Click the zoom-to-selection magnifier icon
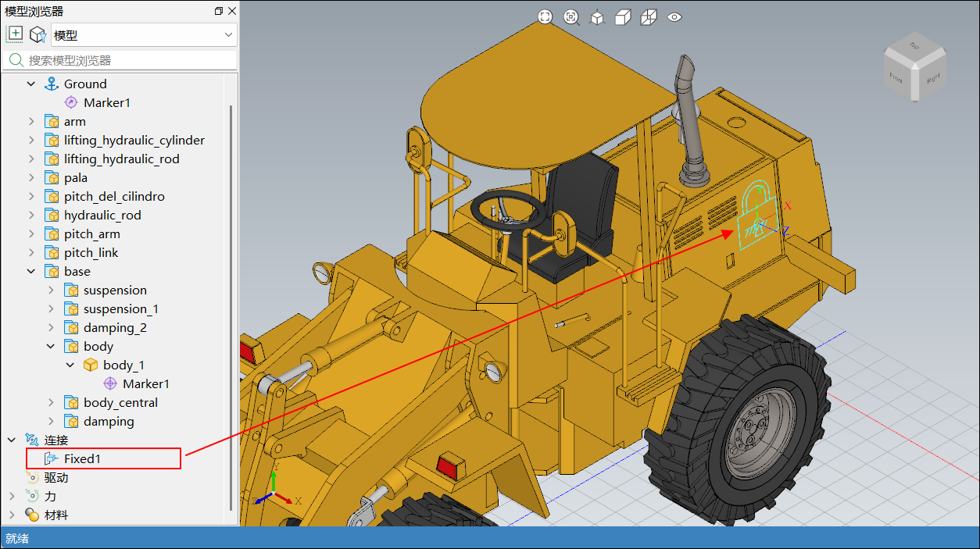The height and width of the screenshot is (549, 980). (571, 17)
